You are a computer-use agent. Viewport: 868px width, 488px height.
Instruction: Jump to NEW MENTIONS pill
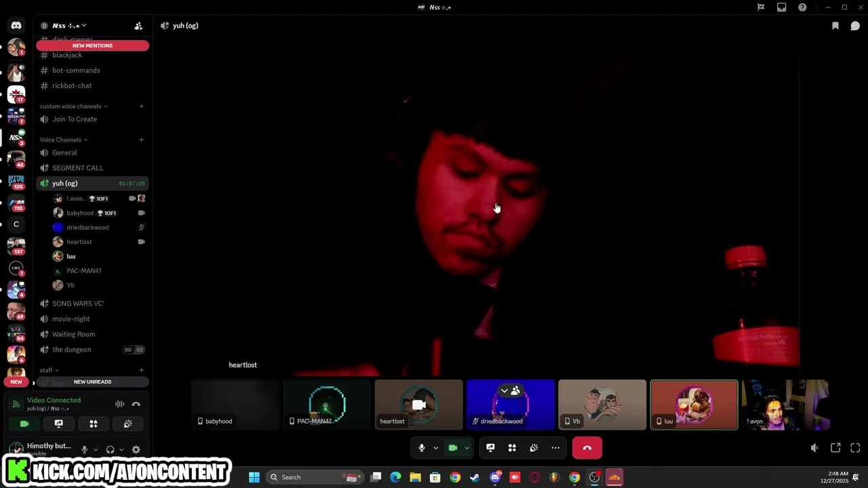[92, 45]
